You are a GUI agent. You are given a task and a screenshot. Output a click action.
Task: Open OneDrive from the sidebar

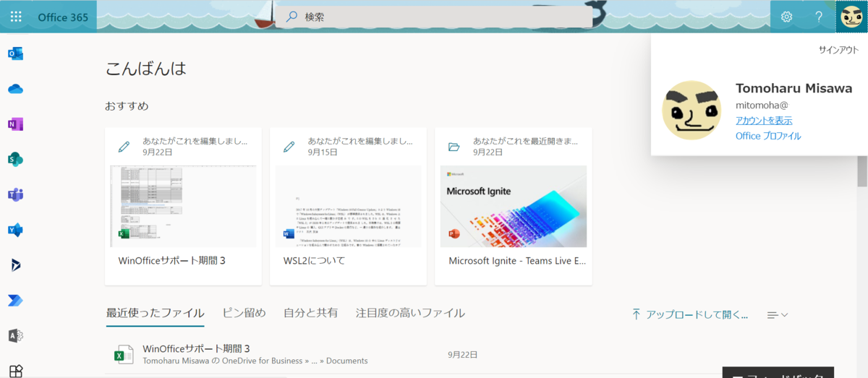pos(15,89)
